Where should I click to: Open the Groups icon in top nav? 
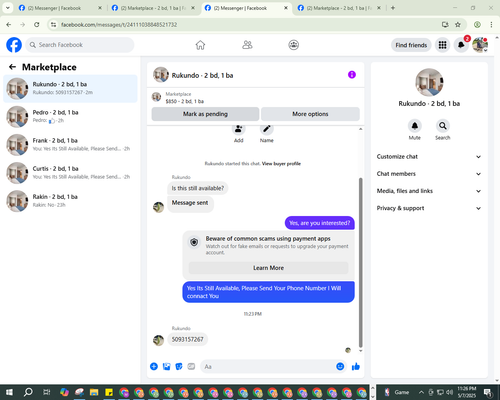[293, 45]
